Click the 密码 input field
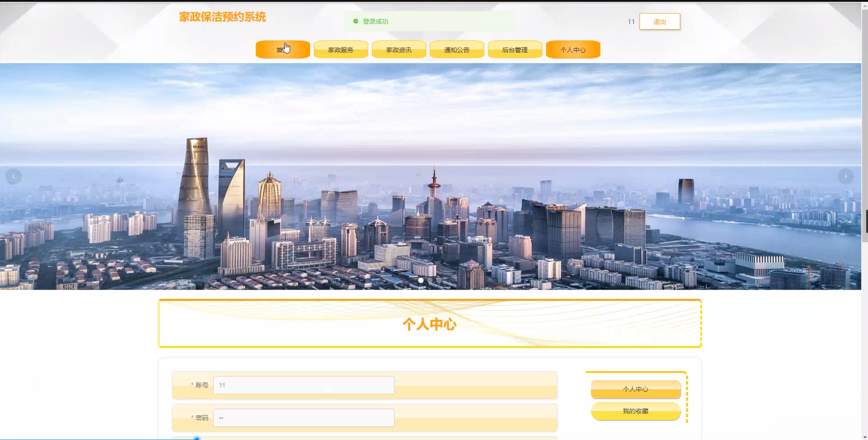Viewport: 868px width, 440px height. coord(304,418)
